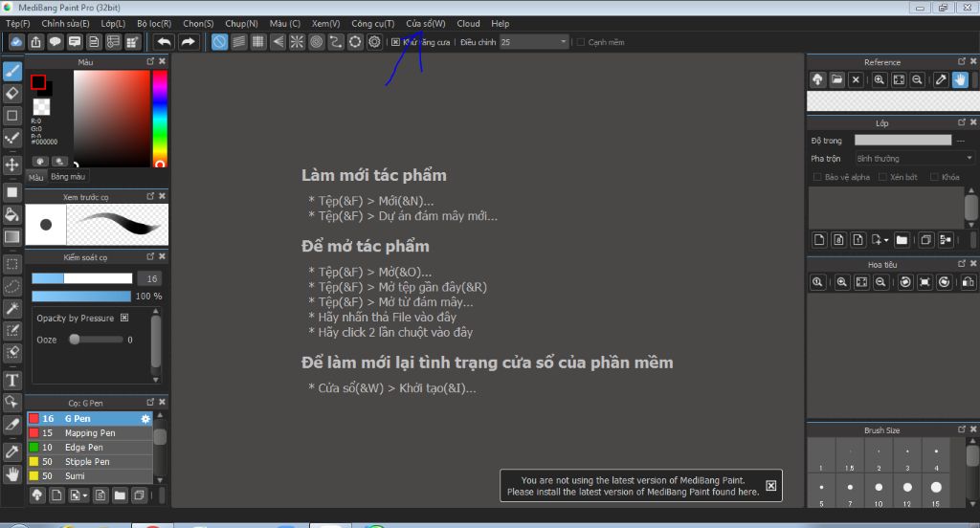Select the Brush tool

point(12,71)
